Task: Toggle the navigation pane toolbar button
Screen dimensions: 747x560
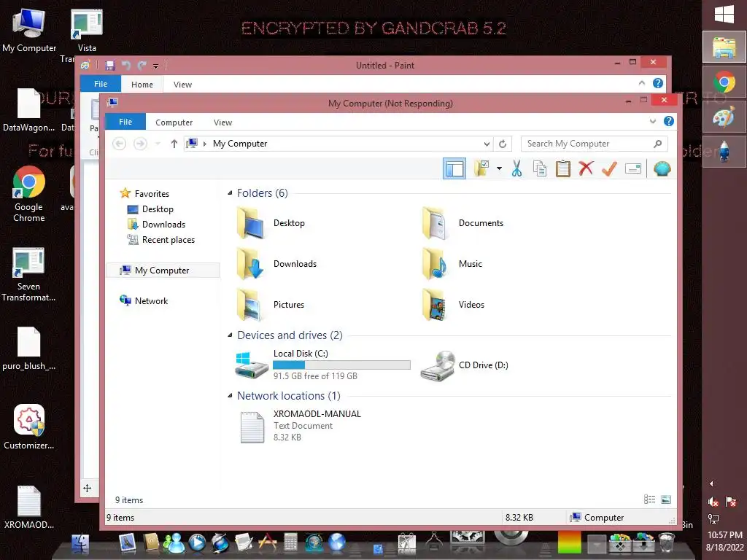Action: pyautogui.click(x=454, y=168)
